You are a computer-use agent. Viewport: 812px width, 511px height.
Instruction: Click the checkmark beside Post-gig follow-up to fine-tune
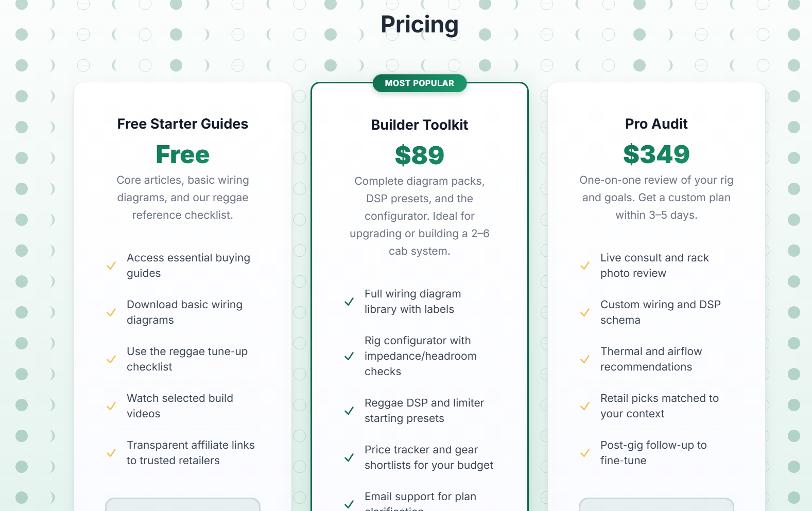pos(585,453)
